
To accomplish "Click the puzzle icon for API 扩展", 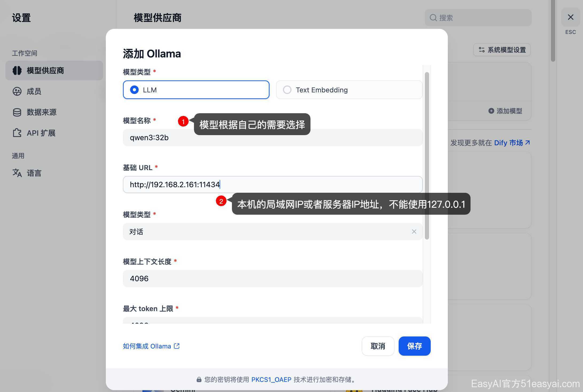I will pyautogui.click(x=17, y=133).
